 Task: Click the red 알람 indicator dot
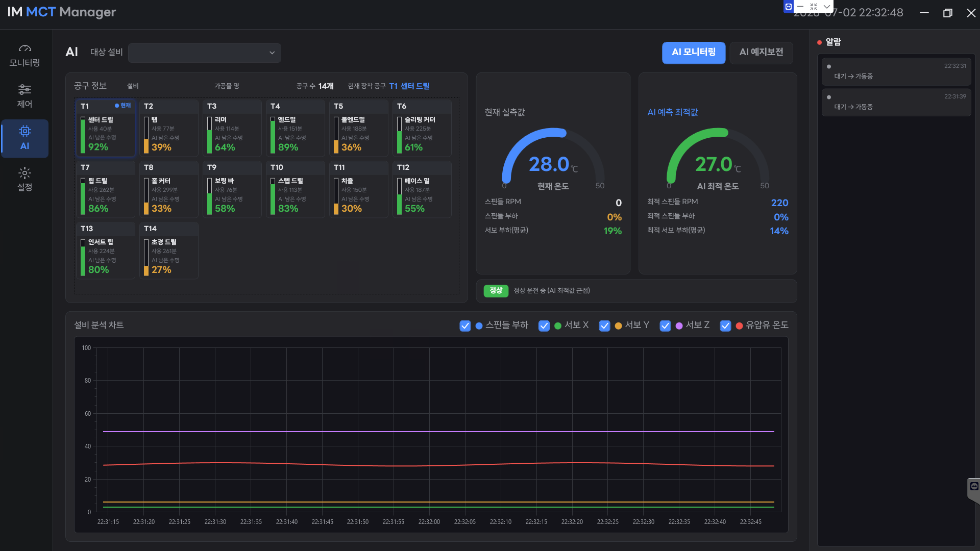(x=820, y=42)
